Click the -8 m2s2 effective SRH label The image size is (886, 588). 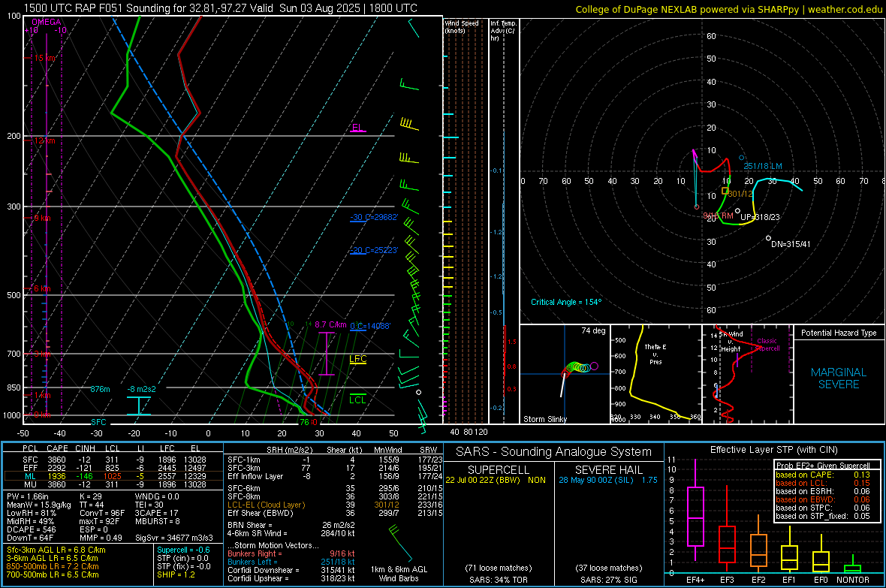tap(141, 389)
